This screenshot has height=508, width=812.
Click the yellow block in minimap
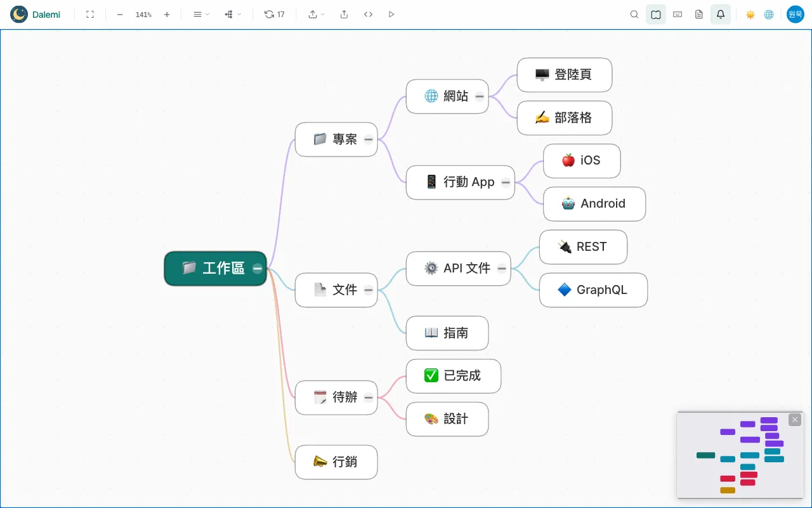coord(728,490)
